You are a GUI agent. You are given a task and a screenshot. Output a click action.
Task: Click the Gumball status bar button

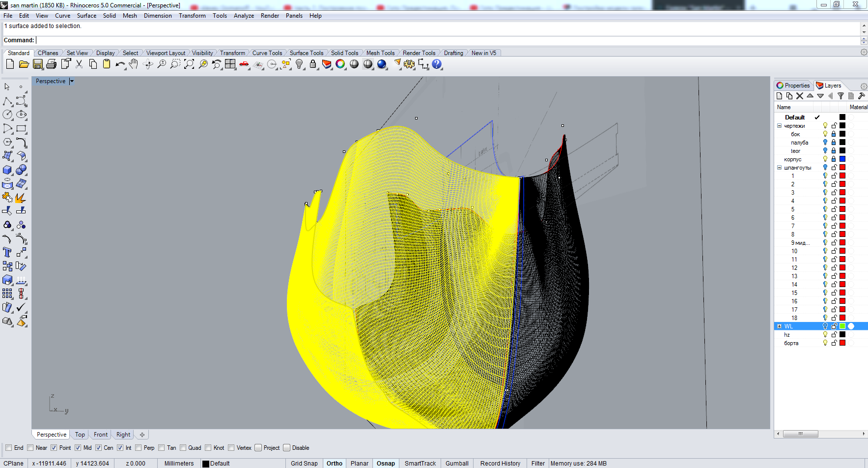tap(457, 463)
